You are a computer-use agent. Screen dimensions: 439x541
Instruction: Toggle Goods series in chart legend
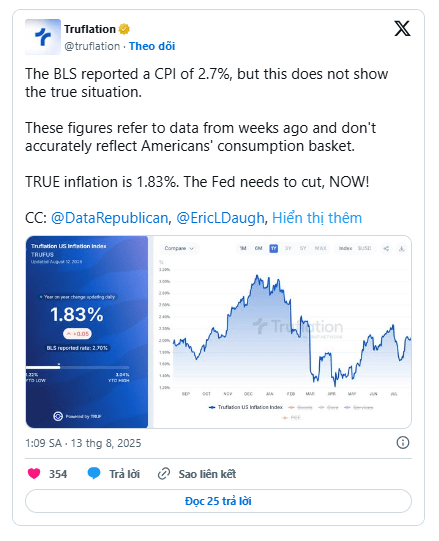pyautogui.click(x=300, y=407)
